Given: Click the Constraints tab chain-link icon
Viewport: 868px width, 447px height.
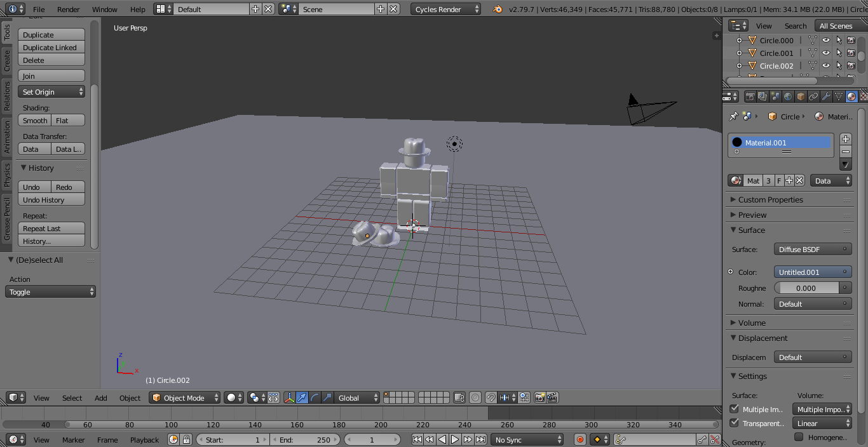Looking at the screenshot, I should (813, 97).
